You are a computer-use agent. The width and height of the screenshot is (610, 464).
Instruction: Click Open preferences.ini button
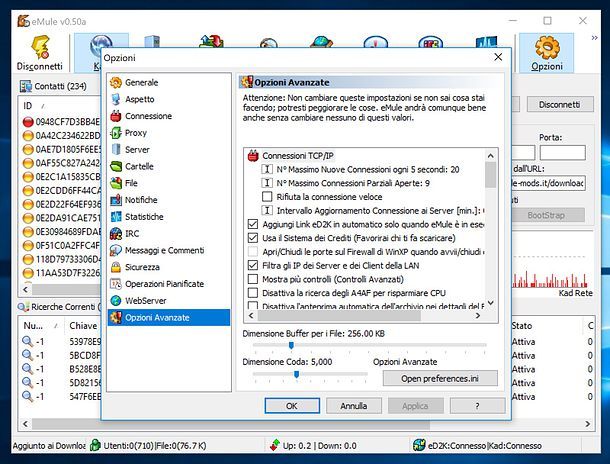pos(440,378)
